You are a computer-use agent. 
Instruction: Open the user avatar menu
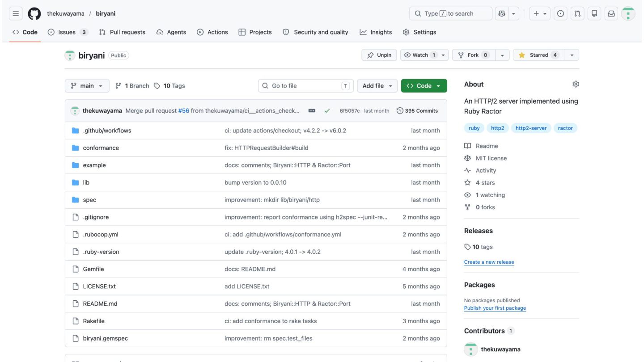point(628,14)
